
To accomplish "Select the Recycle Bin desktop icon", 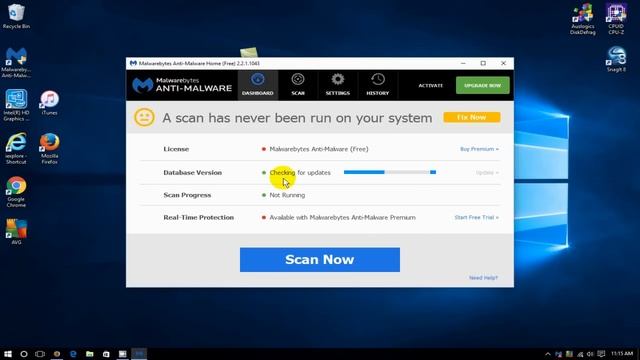I will [x=16, y=16].
